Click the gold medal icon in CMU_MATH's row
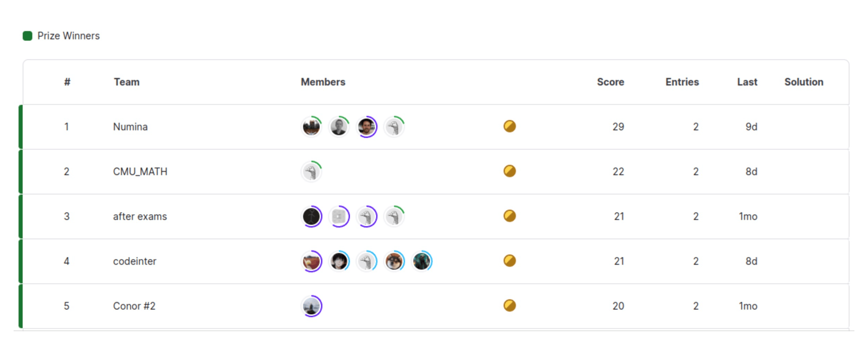Image resolution: width=868 pixels, height=349 pixels. tap(510, 171)
